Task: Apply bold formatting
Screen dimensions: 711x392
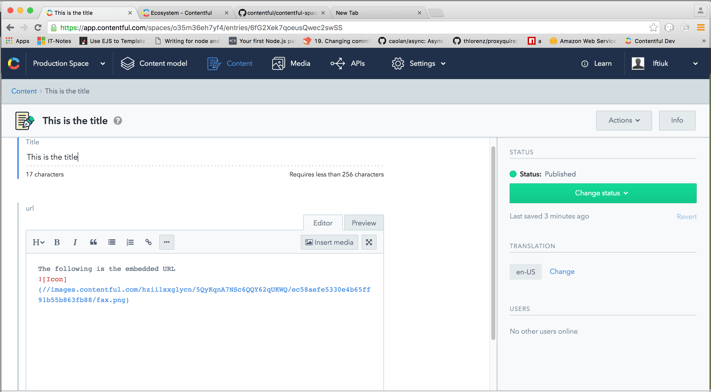Action: coord(57,242)
